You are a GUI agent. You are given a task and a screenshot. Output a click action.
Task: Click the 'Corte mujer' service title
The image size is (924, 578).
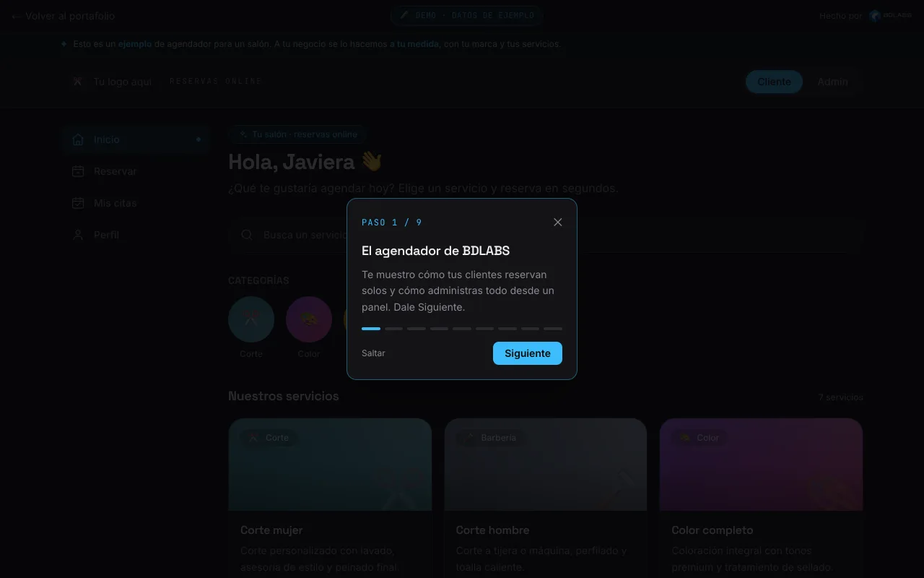click(x=271, y=530)
